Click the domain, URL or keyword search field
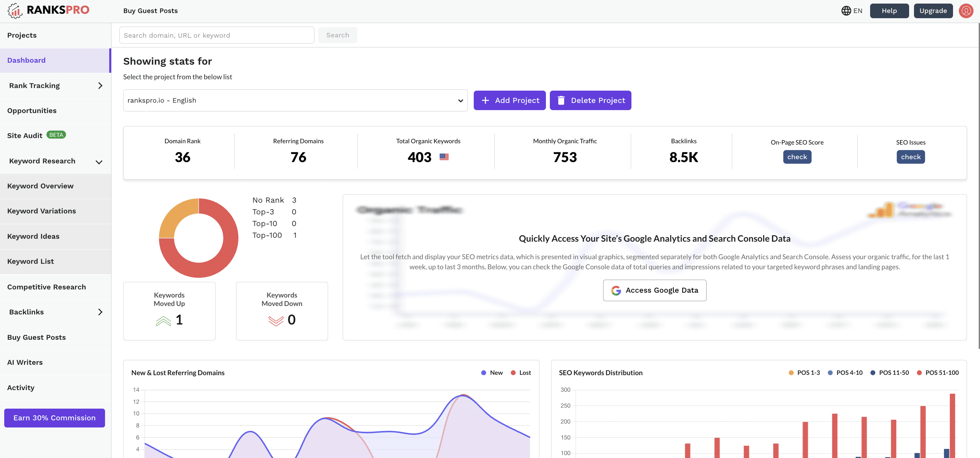 217,35
